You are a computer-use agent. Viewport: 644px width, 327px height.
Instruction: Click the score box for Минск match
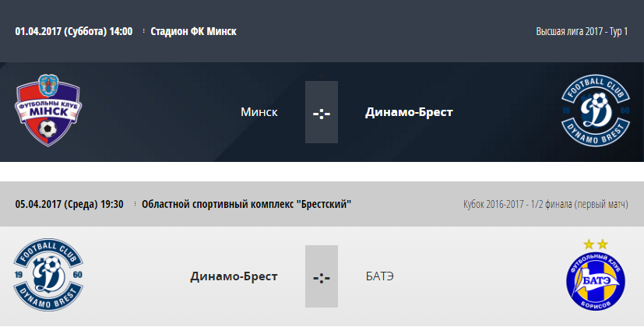click(x=322, y=112)
